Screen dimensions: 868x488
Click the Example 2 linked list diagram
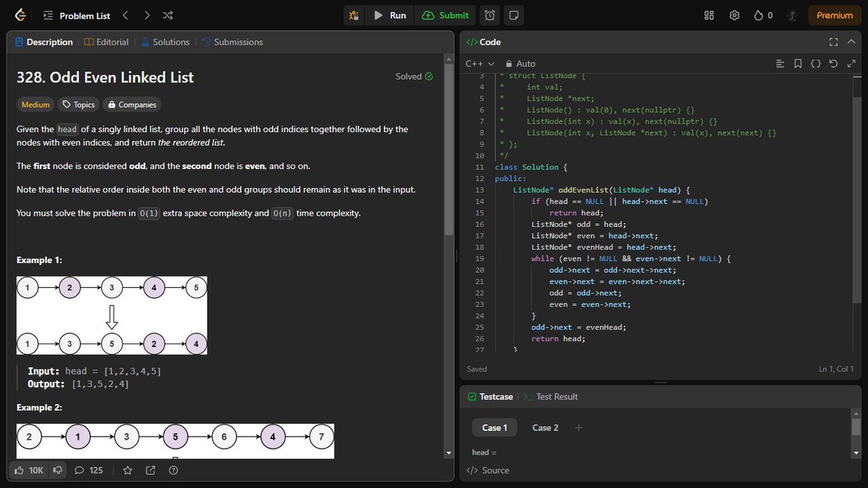click(176, 441)
